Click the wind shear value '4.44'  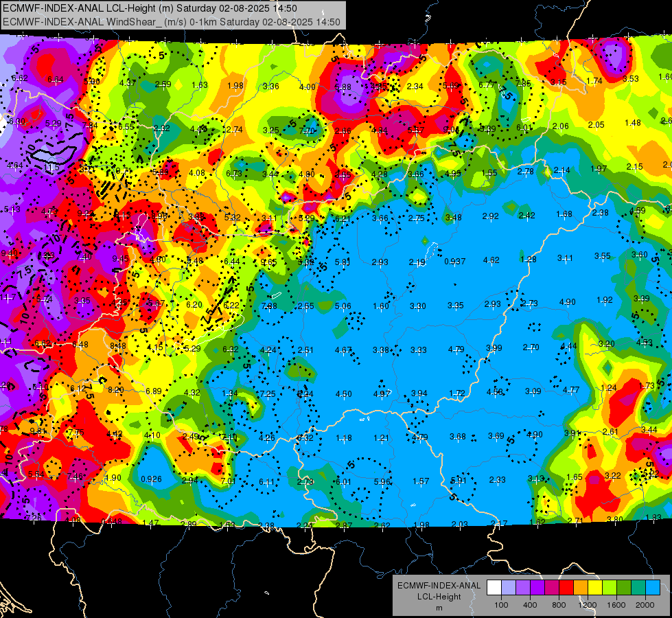tap(569, 345)
